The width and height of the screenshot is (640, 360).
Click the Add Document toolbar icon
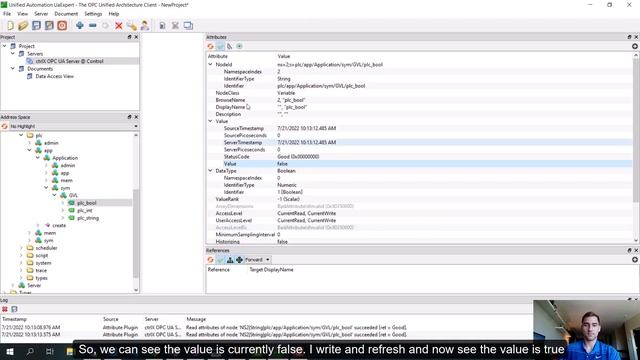coord(162,26)
